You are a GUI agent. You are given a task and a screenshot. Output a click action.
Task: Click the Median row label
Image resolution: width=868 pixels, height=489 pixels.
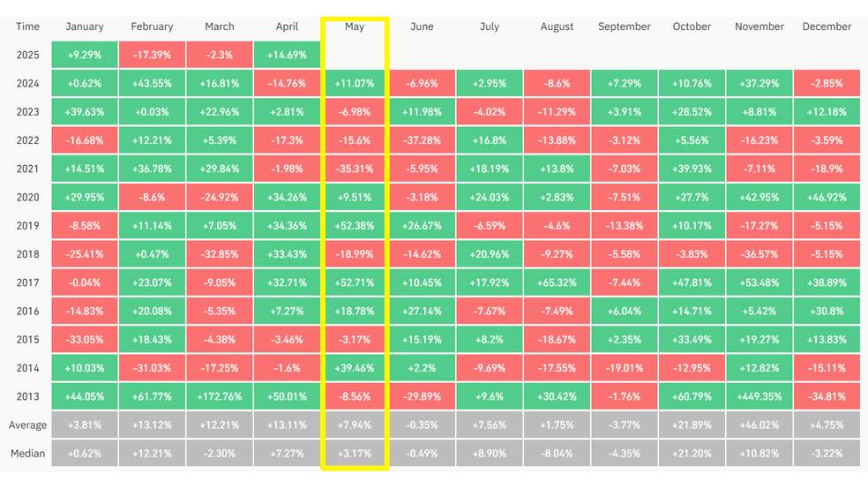[27, 454]
